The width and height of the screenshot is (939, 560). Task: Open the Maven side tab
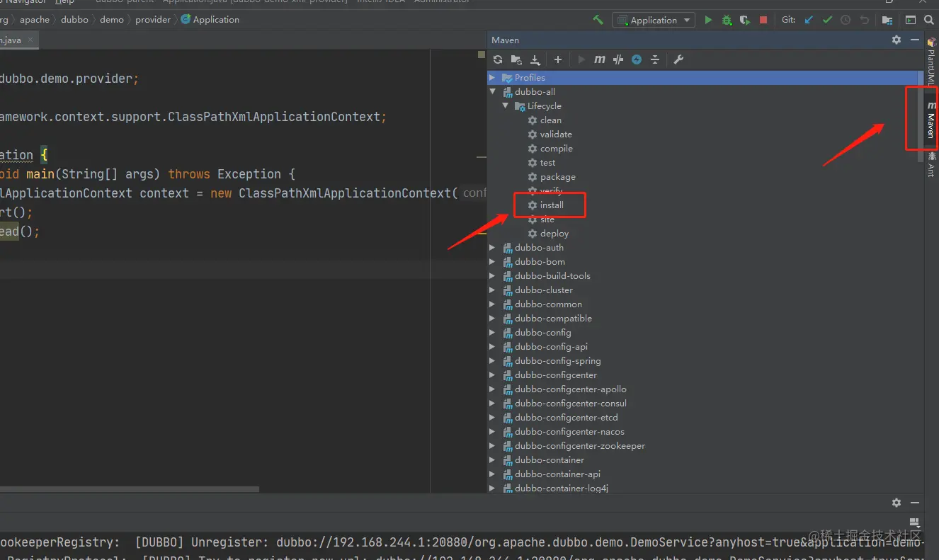click(x=931, y=119)
